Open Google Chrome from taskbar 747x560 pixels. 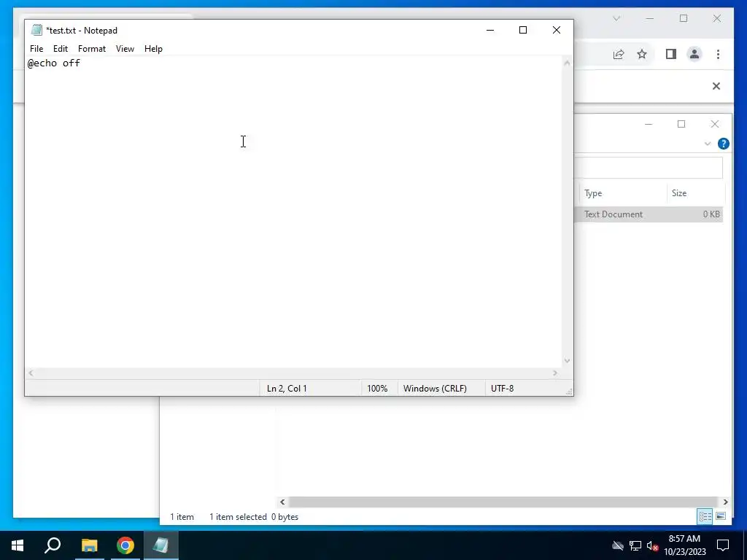125,545
